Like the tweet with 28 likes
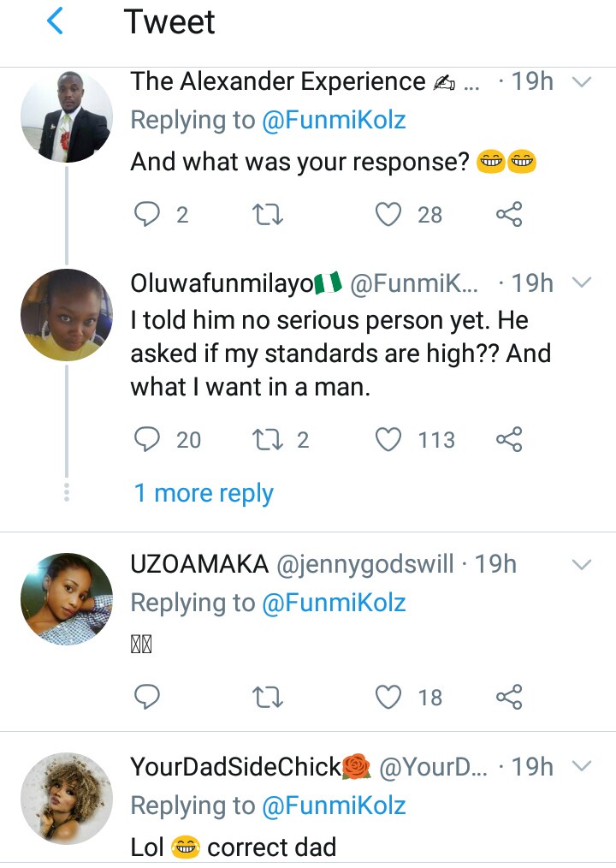Image resolution: width=616 pixels, height=868 pixels. 389,214
